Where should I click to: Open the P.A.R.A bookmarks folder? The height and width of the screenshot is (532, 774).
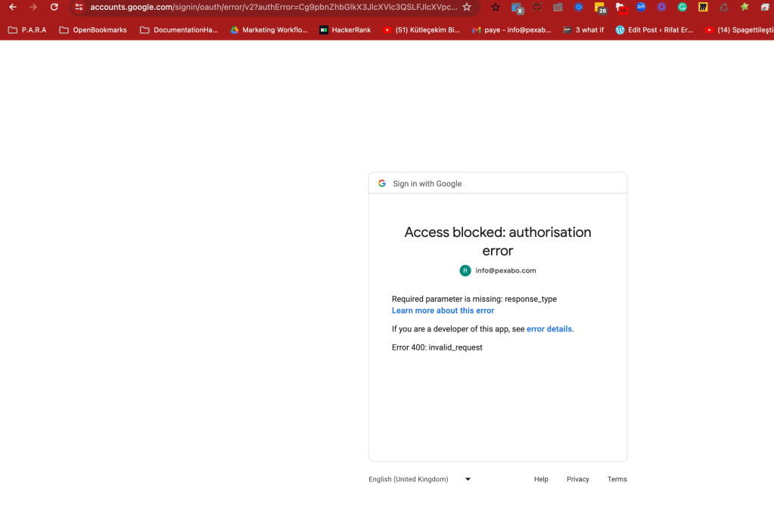click(x=27, y=30)
